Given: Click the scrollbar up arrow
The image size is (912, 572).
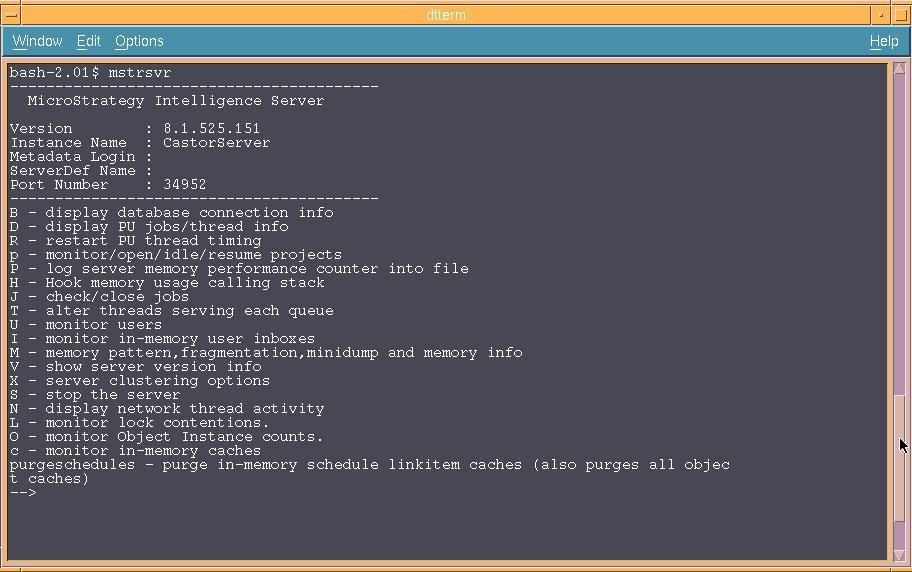Looking at the screenshot, I should (x=899, y=70).
